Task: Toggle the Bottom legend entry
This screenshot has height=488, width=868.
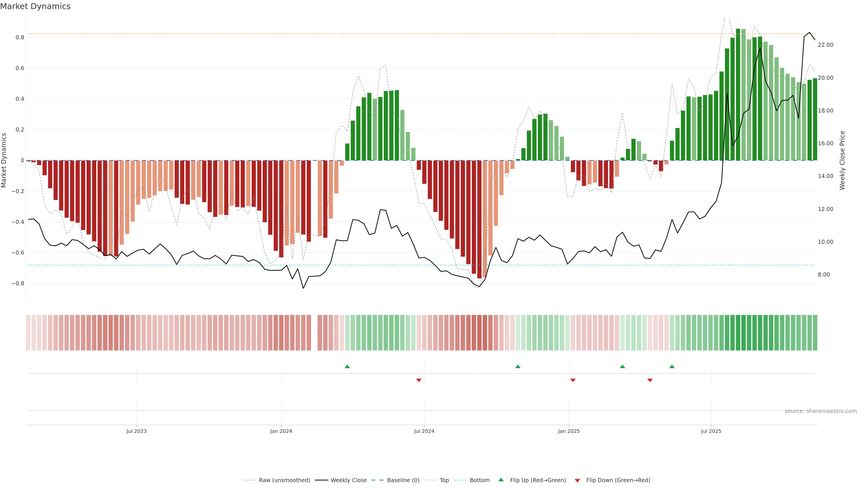Action: tap(479, 480)
